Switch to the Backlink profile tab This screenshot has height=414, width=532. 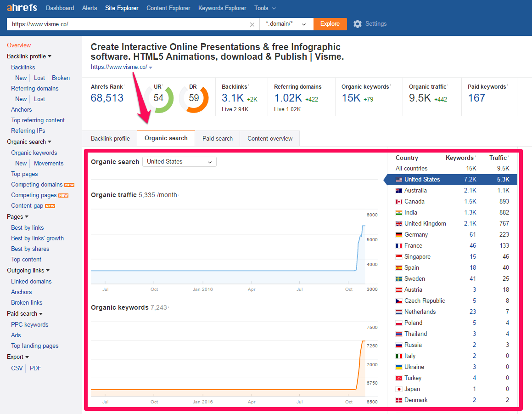coord(110,139)
